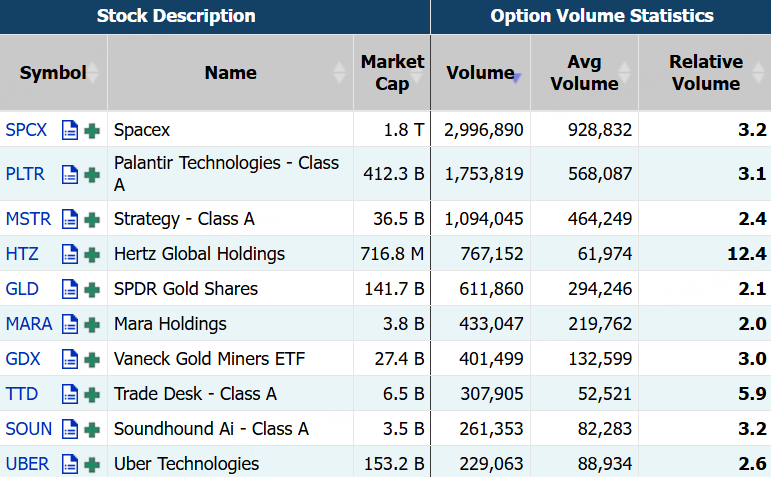
Task: Sort table by Symbol column arrows
Action: tap(92, 73)
